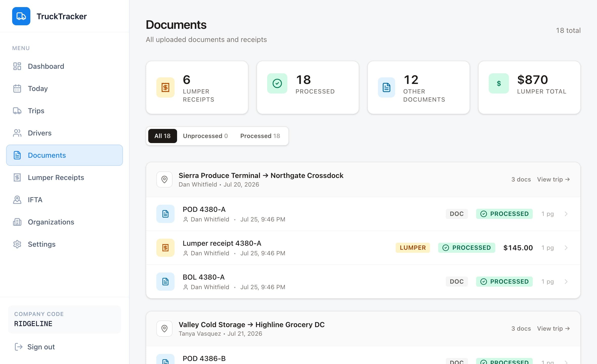The height and width of the screenshot is (364, 597).
Task: Click the orange receipt icon beside Lumper receipt 4380-A
Action: pos(165,248)
